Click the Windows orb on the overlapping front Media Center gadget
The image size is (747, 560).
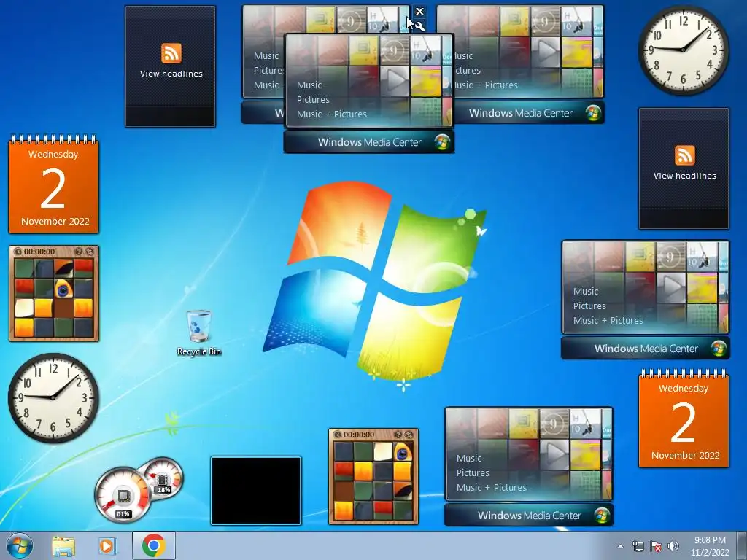point(441,142)
